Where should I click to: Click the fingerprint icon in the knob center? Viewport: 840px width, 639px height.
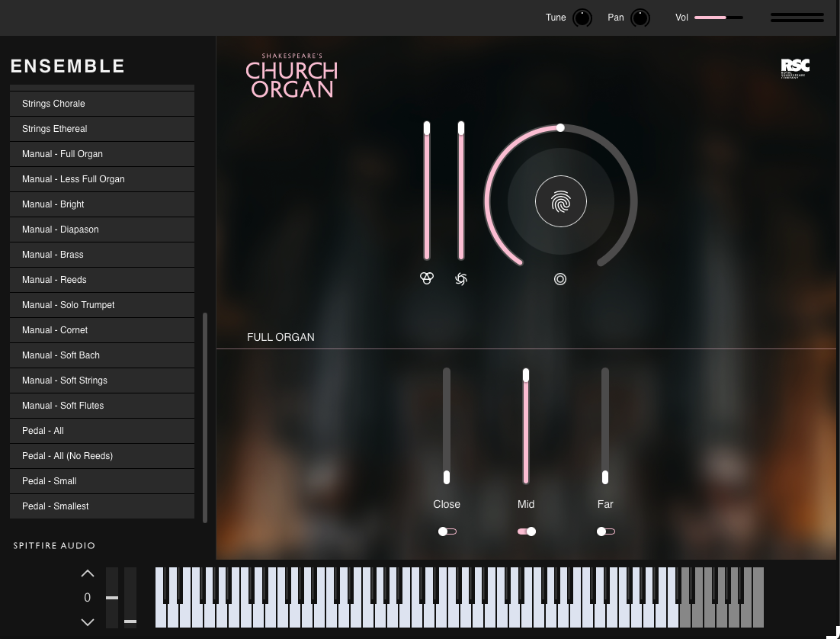point(561,201)
